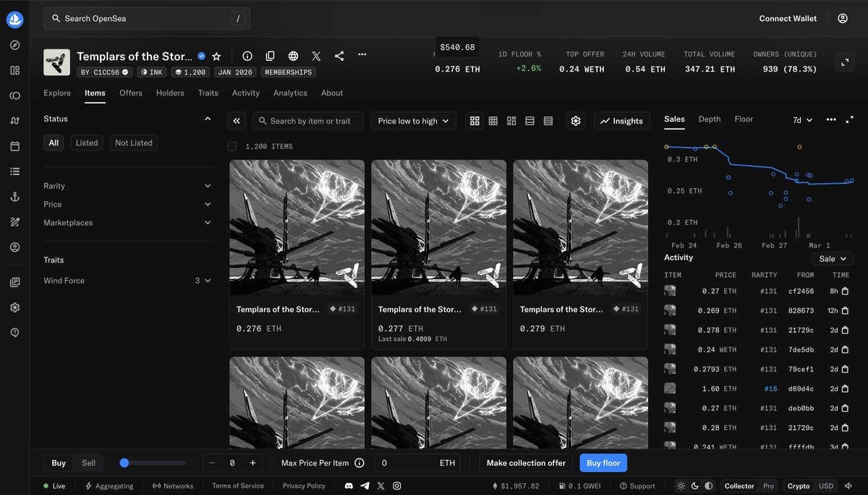
Task: Open Instagram link in footer
Action: point(396,486)
